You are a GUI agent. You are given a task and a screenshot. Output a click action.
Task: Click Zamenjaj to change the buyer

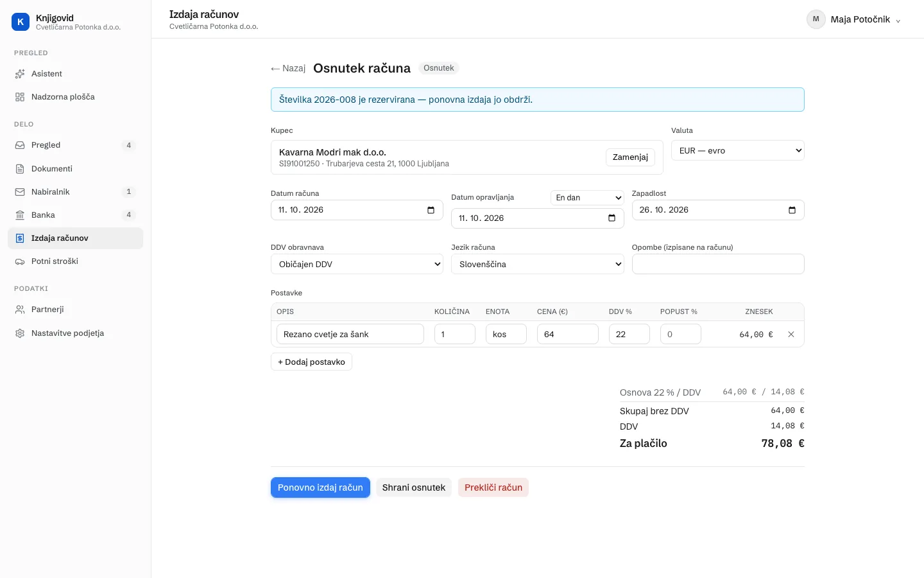tap(630, 157)
